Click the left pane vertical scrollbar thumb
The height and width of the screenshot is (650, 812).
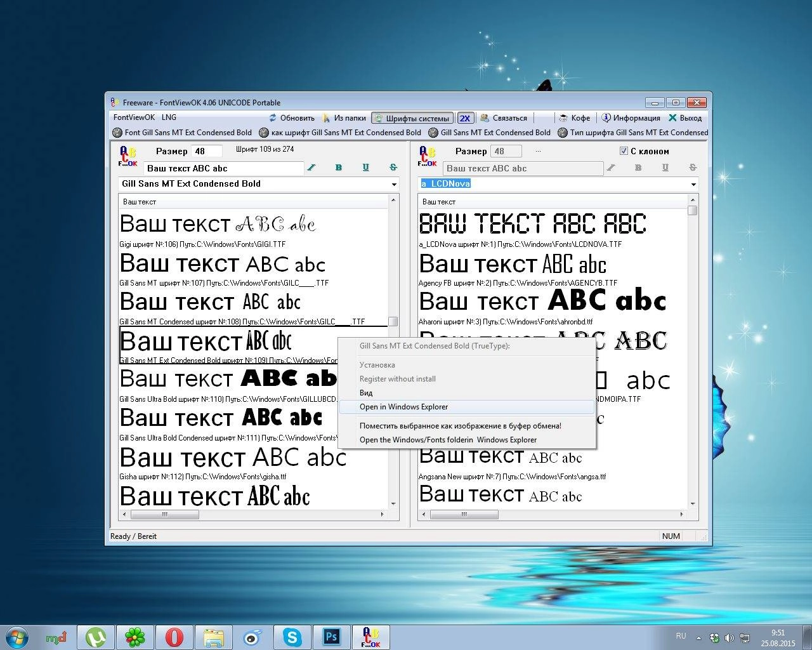(393, 322)
